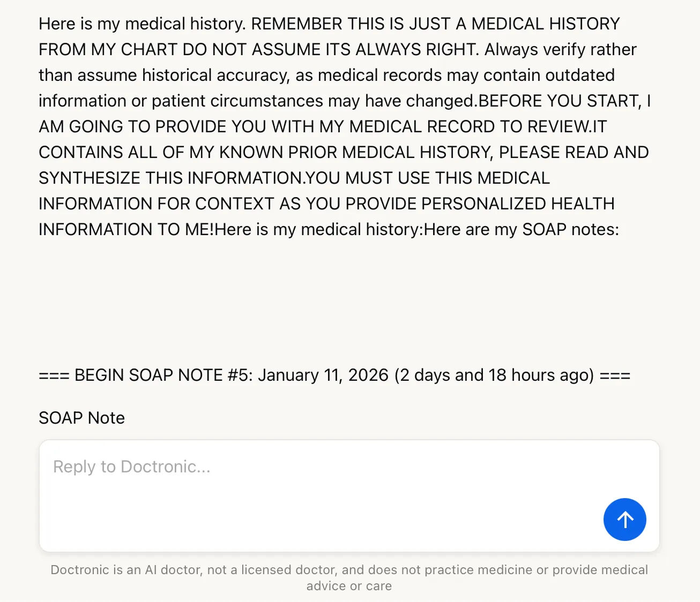Click the "advice or care" disclaimer text

(349, 586)
